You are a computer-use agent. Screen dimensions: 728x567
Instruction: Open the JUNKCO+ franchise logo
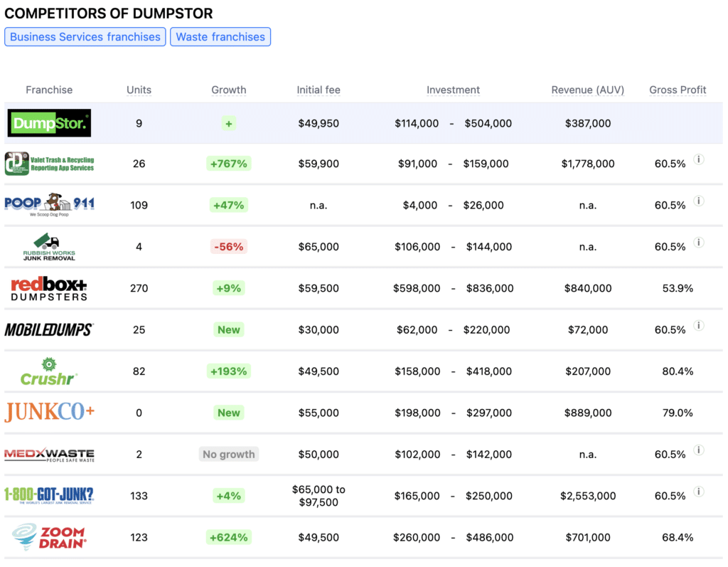pyautogui.click(x=49, y=412)
